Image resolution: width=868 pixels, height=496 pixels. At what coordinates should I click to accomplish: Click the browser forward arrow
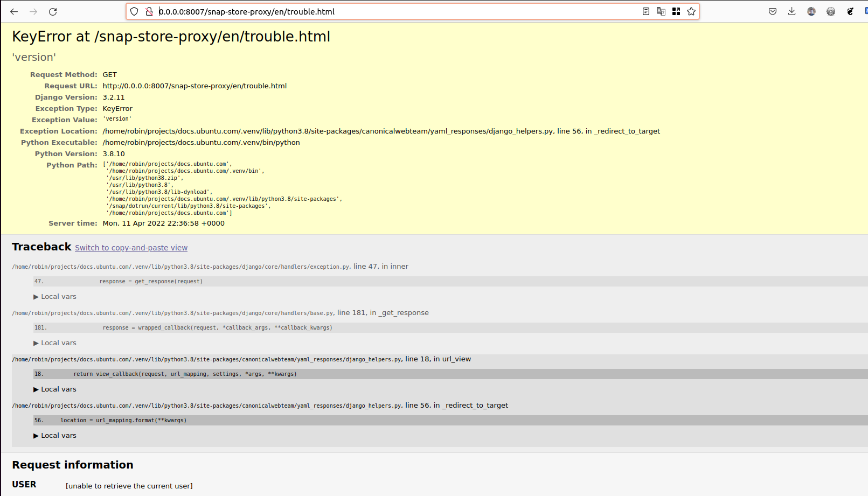point(33,11)
